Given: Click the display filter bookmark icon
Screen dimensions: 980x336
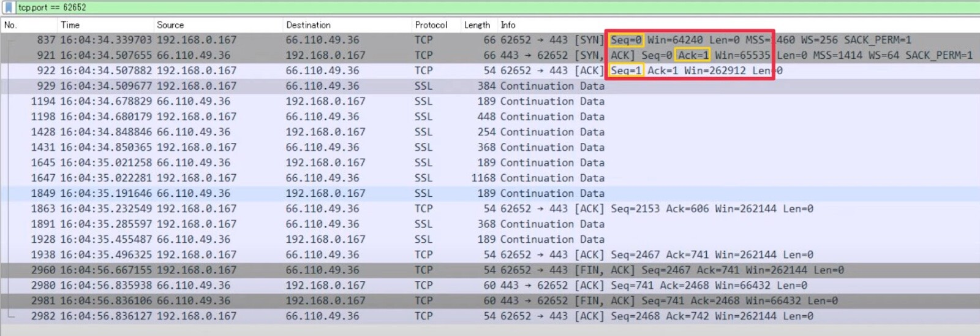Looking at the screenshot, I should pyautogui.click(x=9, y=7).
